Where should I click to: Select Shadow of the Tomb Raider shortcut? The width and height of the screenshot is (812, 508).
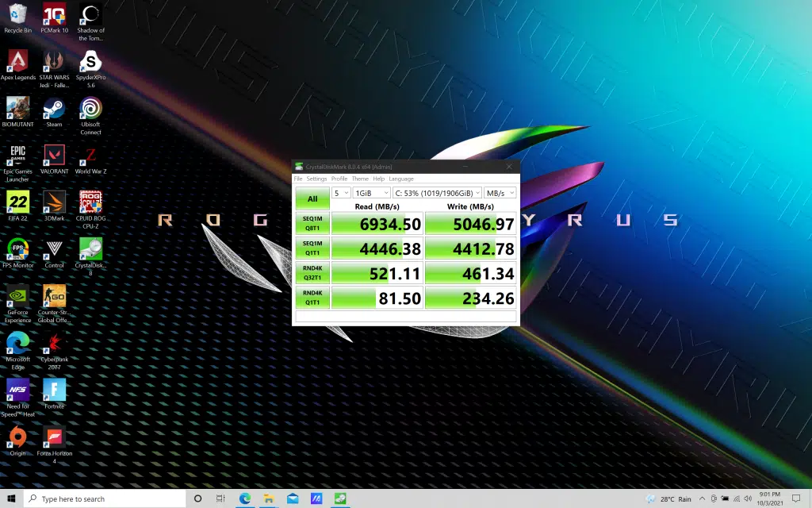pos(90,22)
